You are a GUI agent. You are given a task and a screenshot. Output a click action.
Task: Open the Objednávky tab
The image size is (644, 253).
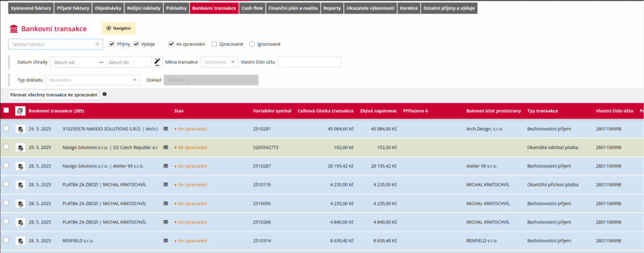pos(107,8)
